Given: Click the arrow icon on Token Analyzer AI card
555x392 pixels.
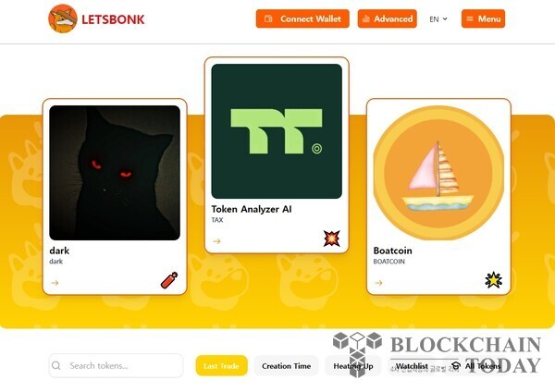Looking at the screenshot, I should 216,241.
